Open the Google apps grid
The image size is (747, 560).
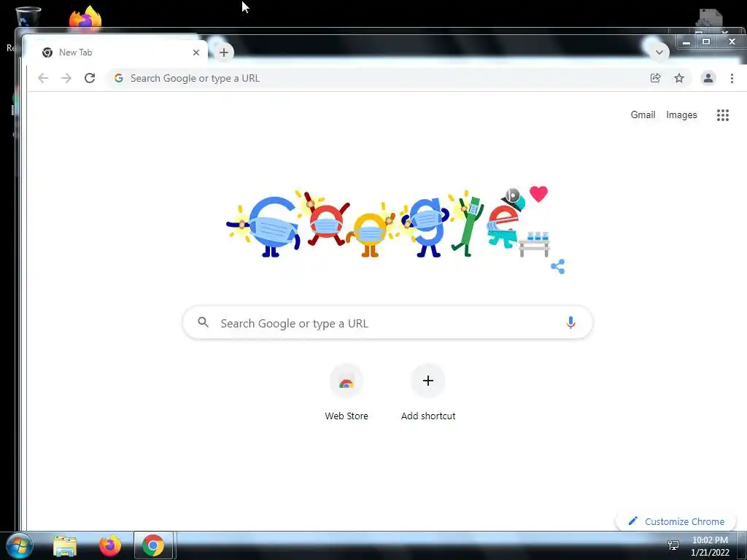click(x=723, y=114)
